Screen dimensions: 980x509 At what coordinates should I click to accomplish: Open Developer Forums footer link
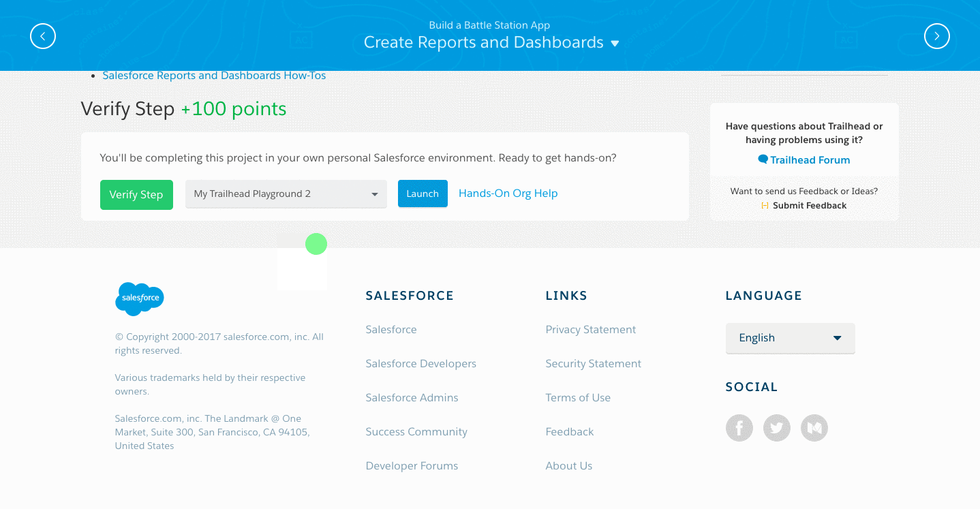(x=412, y=466)
